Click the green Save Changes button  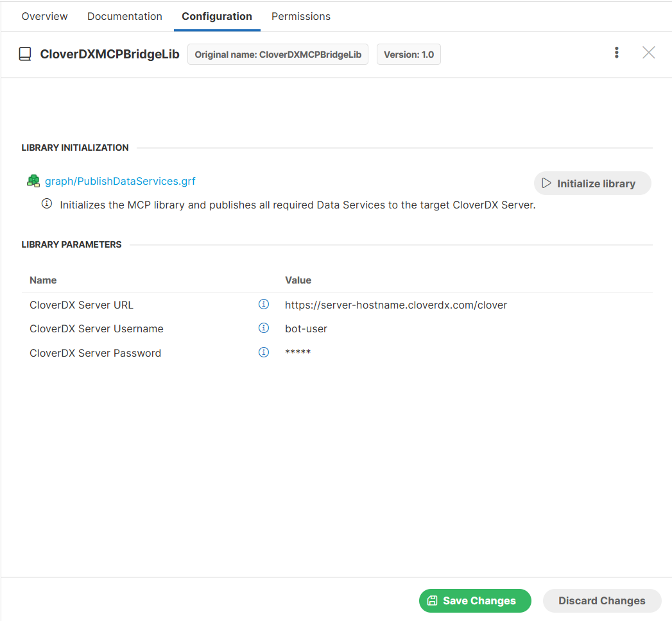475,600
